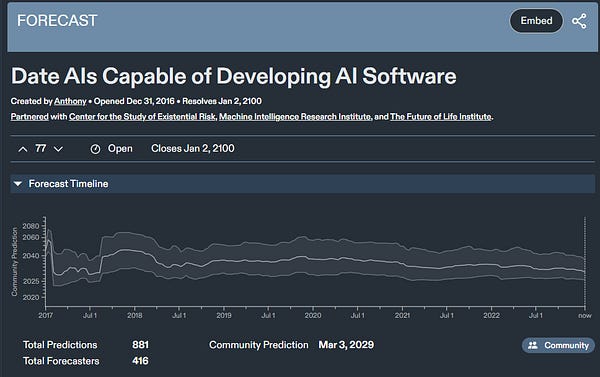
Task: Click the 'Mar 3, 2029' community prediction date
Action: [346, 345]
